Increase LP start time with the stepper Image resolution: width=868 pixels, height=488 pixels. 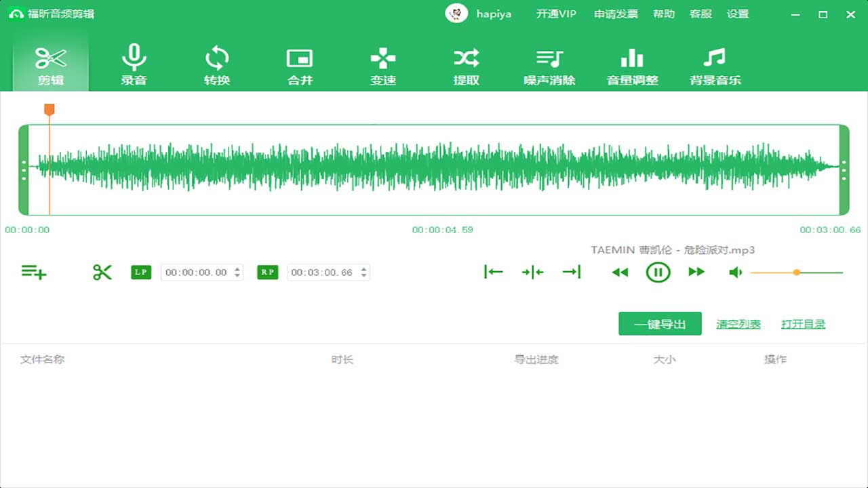[236, 268]
